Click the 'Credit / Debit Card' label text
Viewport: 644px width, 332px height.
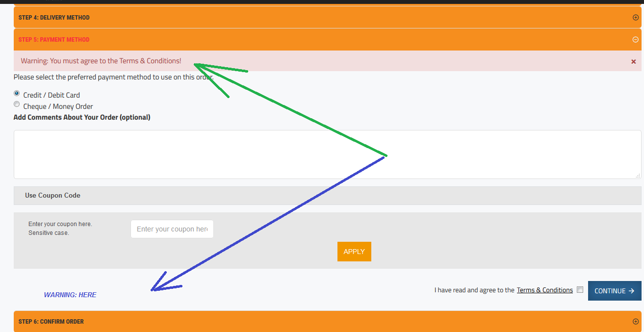point(52,95)
